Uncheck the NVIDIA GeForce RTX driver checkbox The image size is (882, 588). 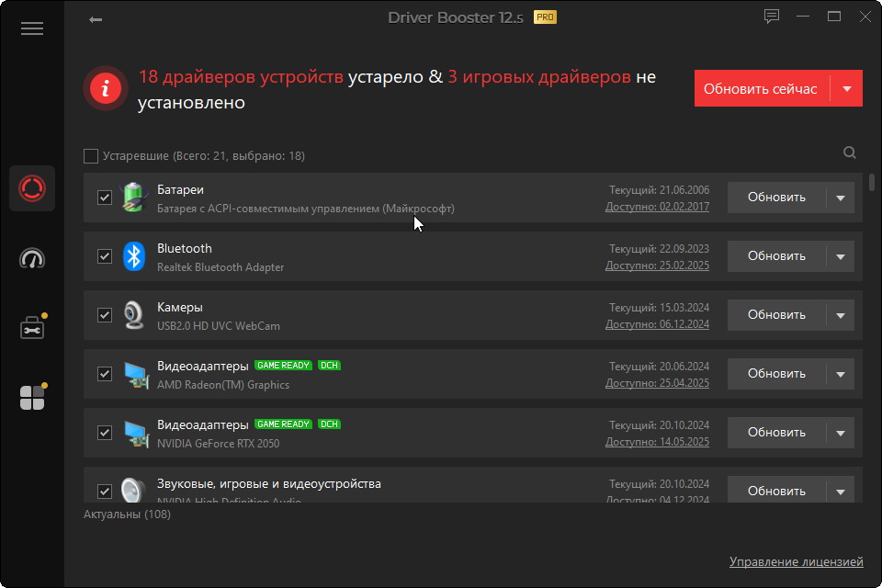click(105, 433)
